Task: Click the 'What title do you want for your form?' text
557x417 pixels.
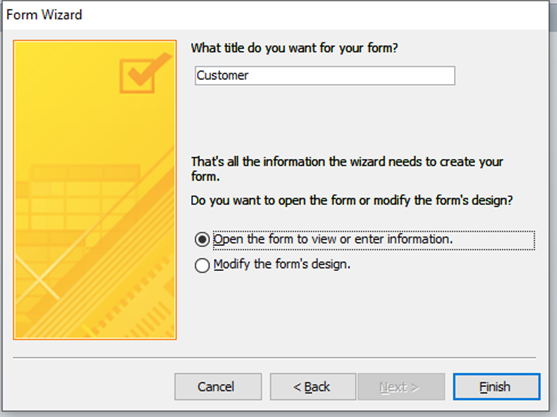Action: click(294, 48)
